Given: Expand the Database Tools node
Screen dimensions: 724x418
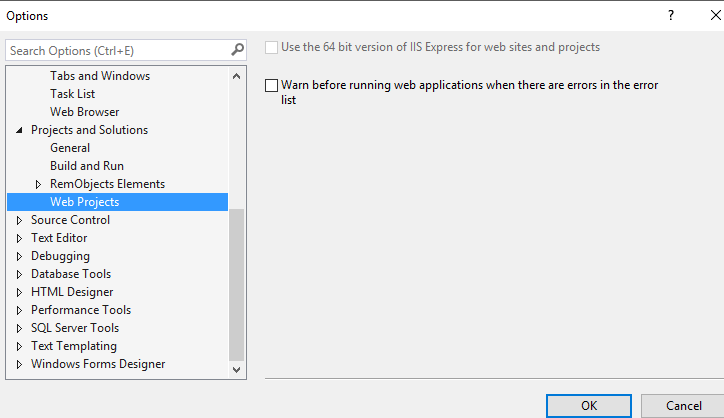Looking at the screenshot, I should coord(19,274).
